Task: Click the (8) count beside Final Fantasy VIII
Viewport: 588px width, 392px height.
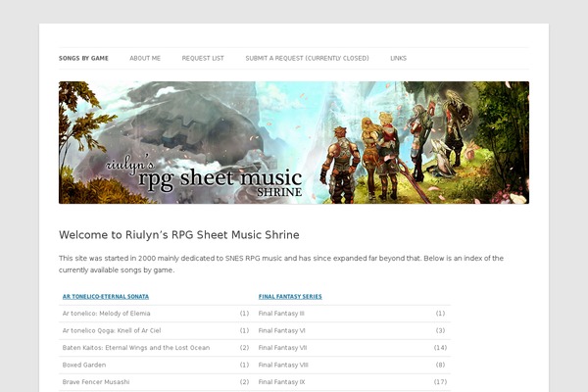Action: 440,365
